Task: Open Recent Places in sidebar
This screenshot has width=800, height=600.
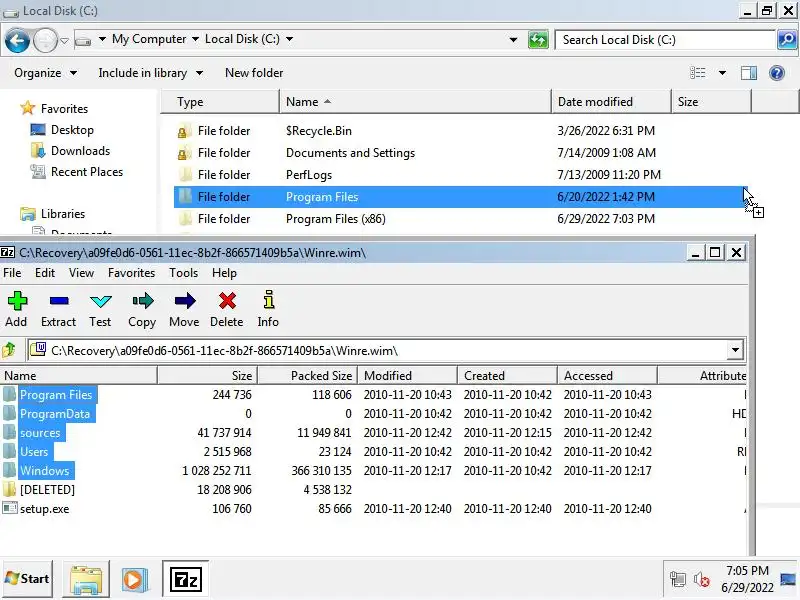Action: pyautogui.click(x=87, y=171)
